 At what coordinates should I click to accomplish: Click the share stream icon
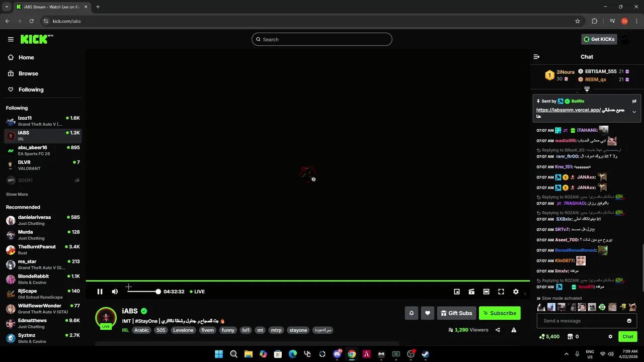tap(498, 330)
